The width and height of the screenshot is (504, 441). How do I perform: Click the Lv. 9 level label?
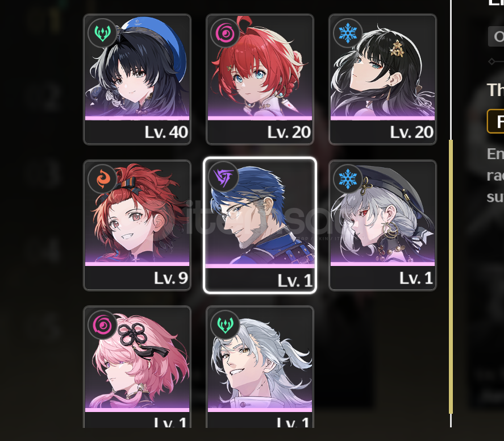click(170, 278)
